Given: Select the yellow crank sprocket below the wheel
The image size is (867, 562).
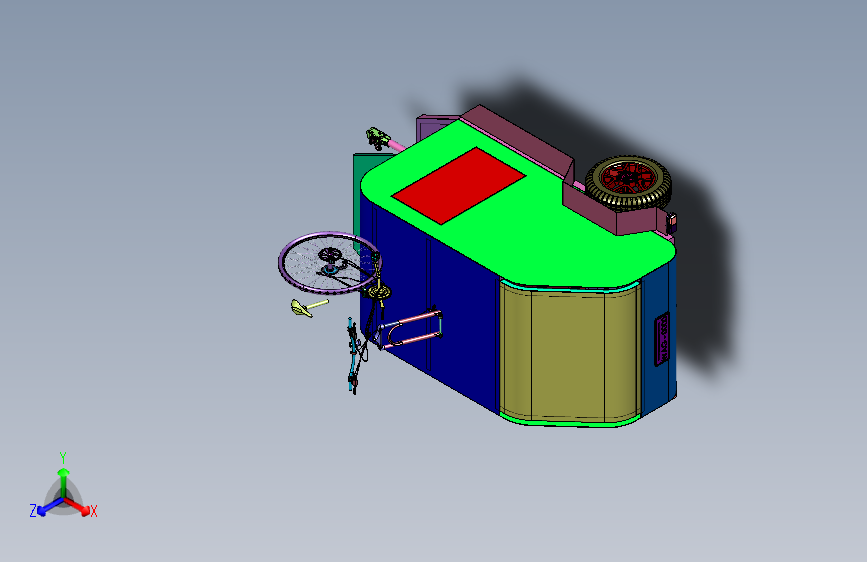Looking at the screenshot, I should [379, 291].
